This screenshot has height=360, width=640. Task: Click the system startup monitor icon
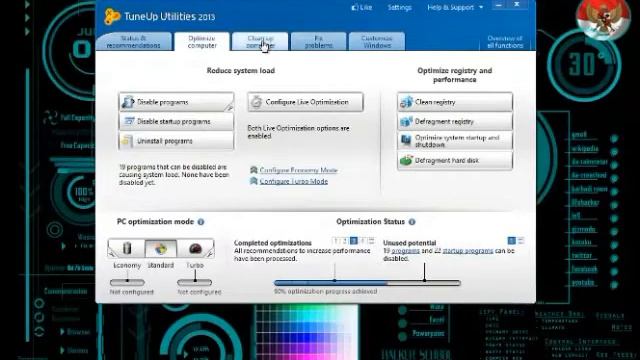click(x=406, y=141)
